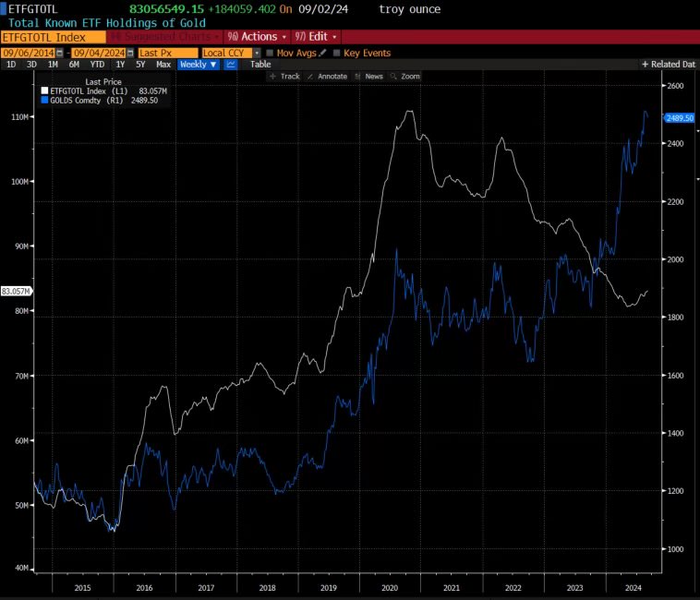
Task: Select the 1D range tab
Action: pos(11,65)
